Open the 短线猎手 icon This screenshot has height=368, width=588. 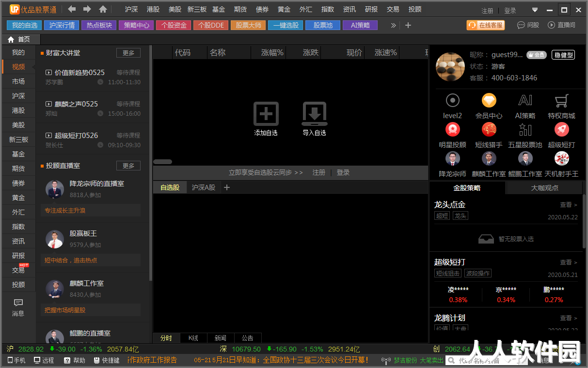[489, 129]
